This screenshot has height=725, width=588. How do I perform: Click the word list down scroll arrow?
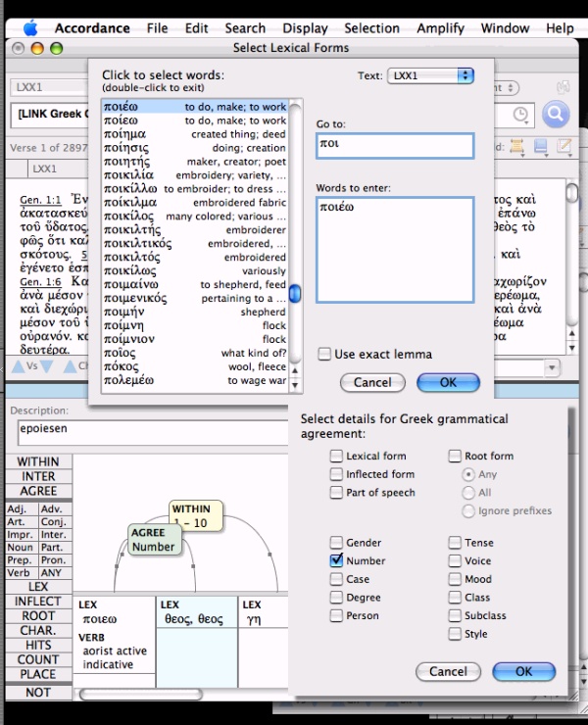[295, 385]
